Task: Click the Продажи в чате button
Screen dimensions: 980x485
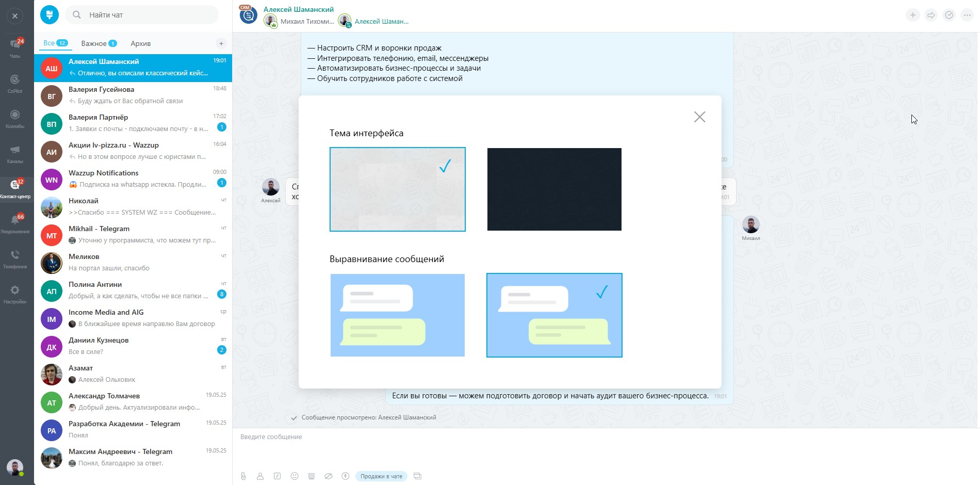Action: click(x=381, y=476)
